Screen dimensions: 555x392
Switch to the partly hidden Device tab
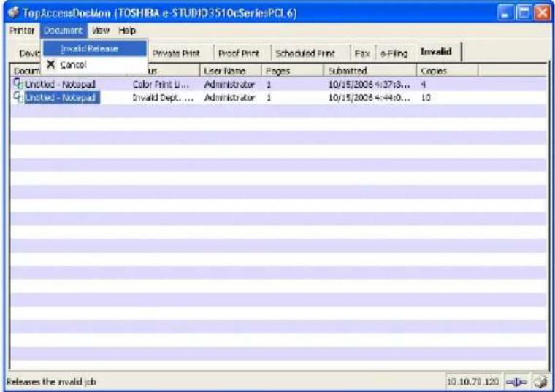point(28,53)
